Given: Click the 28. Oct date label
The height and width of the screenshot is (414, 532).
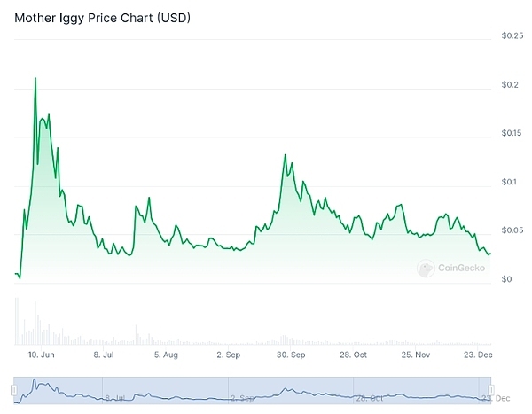Looking at the screenshot, I should tap(352, 355).
